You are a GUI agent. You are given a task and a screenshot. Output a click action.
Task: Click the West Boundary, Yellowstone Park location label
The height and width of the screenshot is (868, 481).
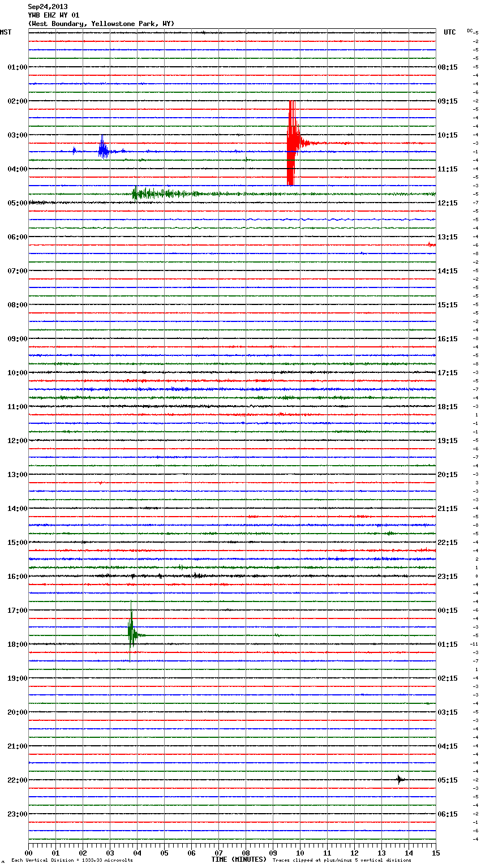click(101, 24)
